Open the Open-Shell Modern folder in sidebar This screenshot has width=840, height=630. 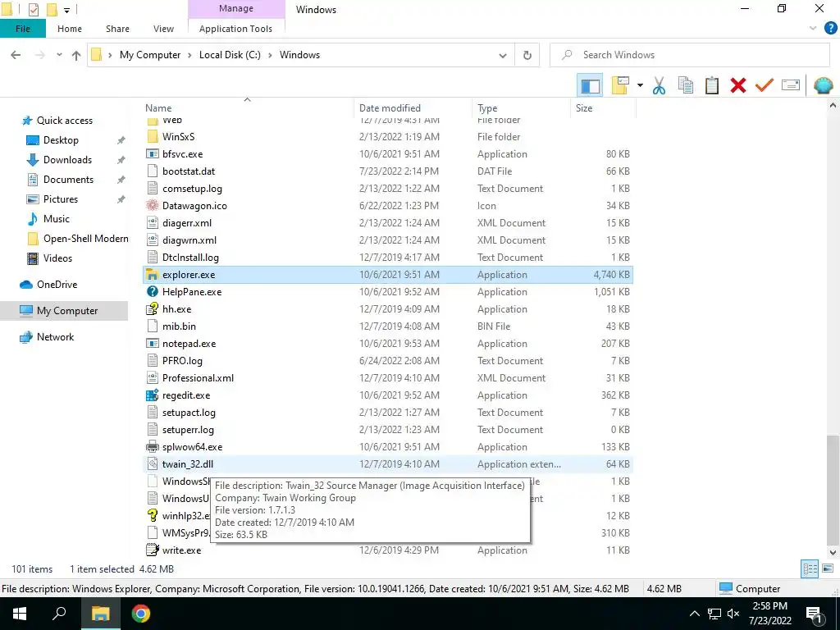pyautogui.click(x=85, y=239)
